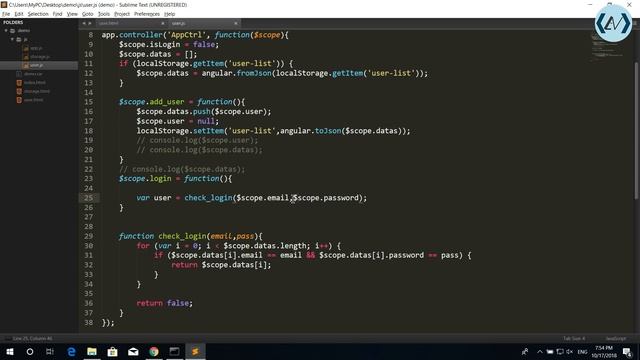
Task: Open user.html in the sidebar
Action: [x=33, y=100]
